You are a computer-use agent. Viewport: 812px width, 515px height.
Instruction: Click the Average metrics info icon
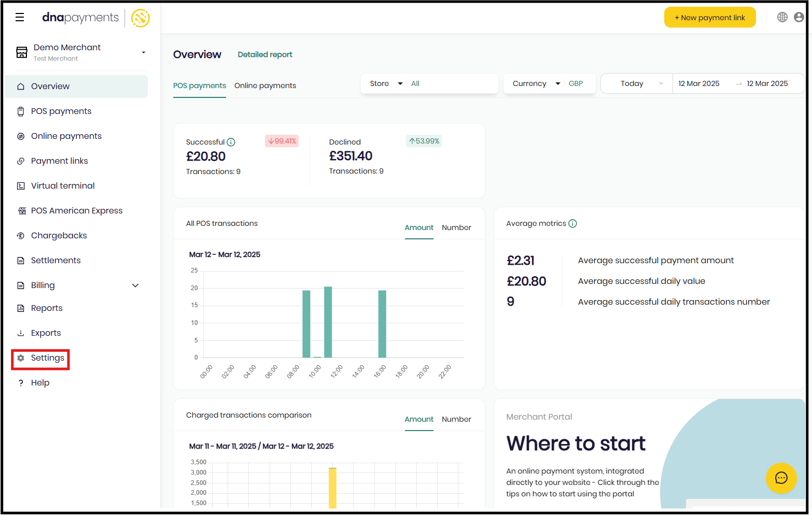pyautogui.click(x=572, y=224)
